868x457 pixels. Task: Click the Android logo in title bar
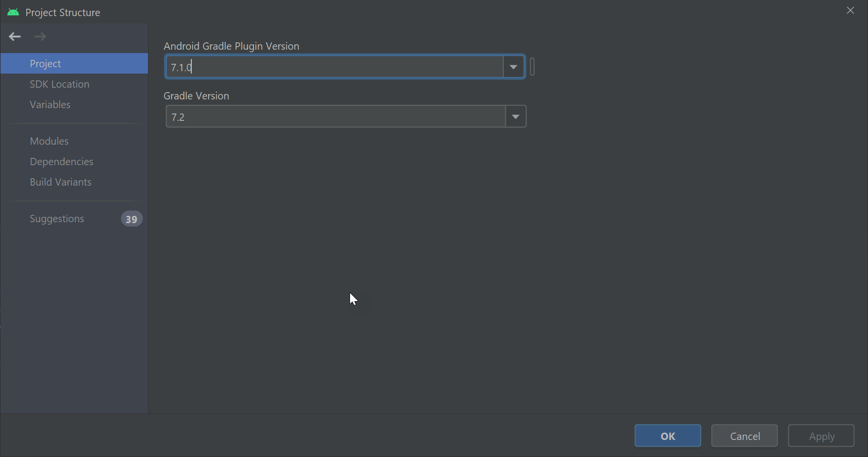pyautogui.click(x=13, y=12)
